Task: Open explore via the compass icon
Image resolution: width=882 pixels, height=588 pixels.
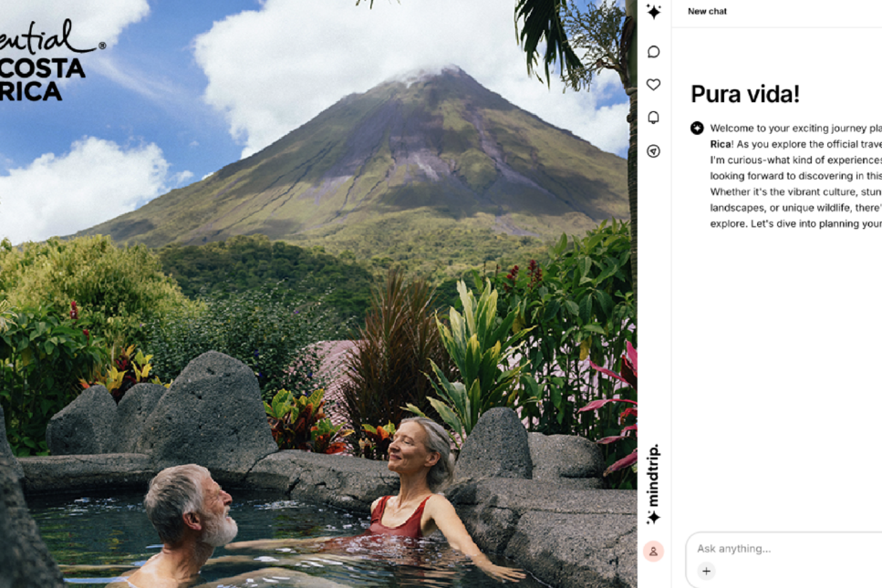Action: point(654,150)
